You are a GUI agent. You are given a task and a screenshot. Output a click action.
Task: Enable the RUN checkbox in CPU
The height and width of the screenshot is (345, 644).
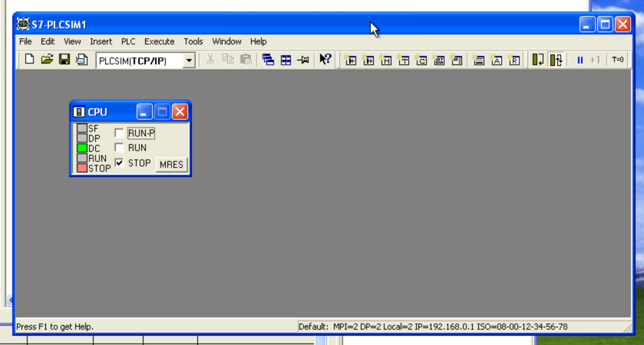point(119,148)
